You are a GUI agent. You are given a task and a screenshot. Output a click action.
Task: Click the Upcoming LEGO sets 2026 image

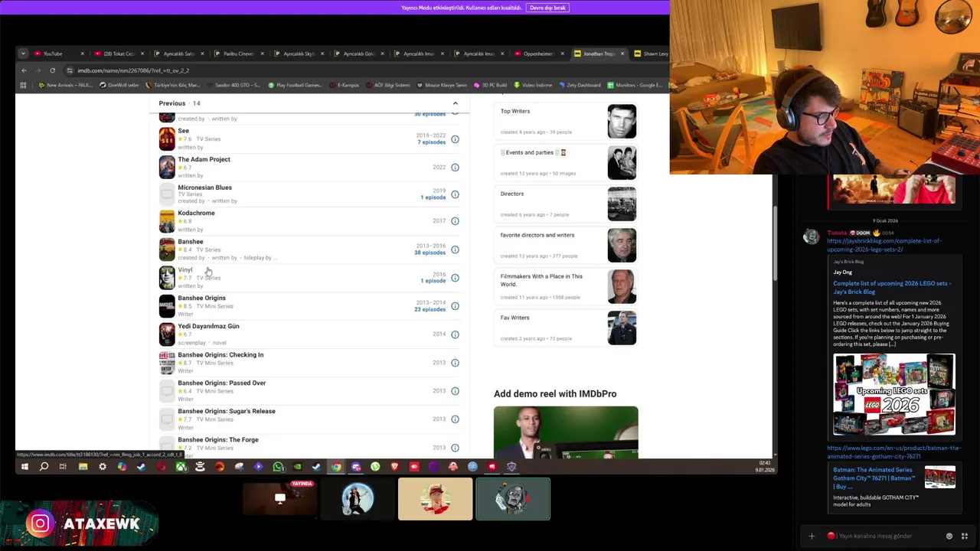click(x=893, y=395)
